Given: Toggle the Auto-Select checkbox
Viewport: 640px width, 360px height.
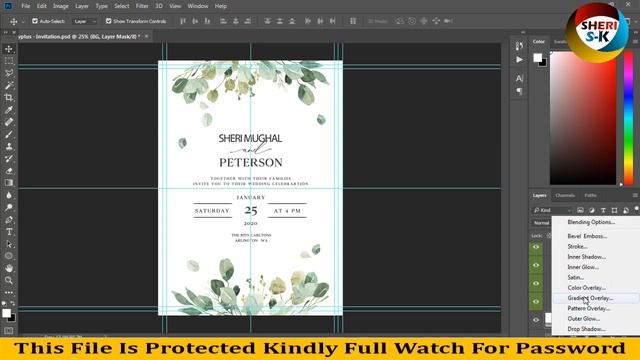Looking at the screenshot, I should (35, 21).
